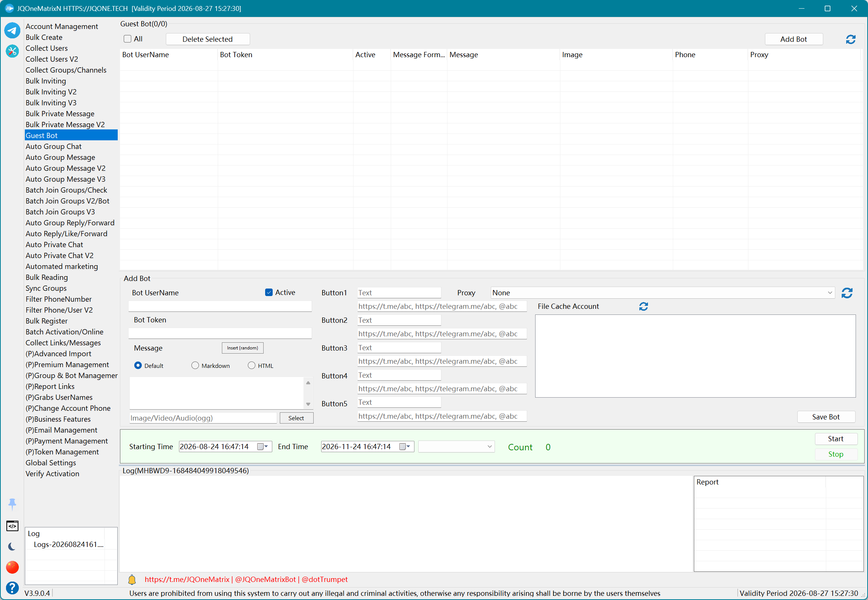This screenshot has height=600, width=868.
Task: Select the Logs-20260824161... log entry
Action: pyautogui.click(x=69, y=544)
